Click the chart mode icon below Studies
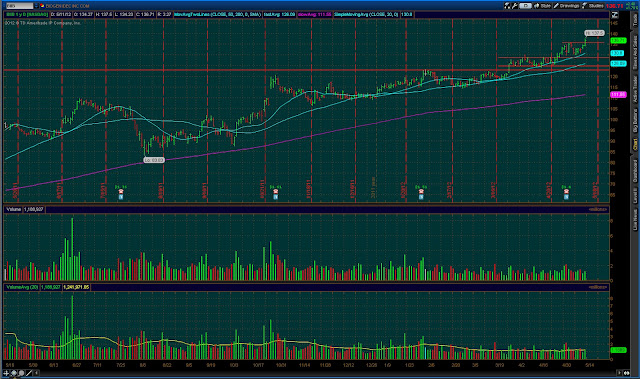This screenshot has width=640, height=379. (615, 15)
